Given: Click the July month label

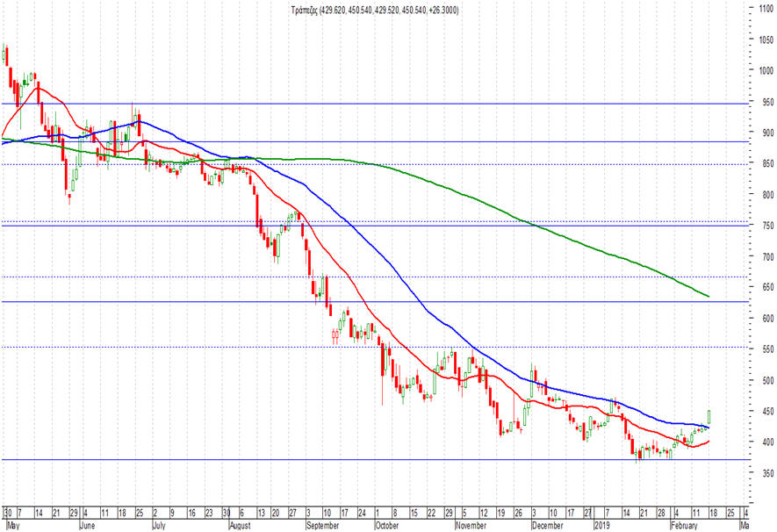Looking at the screenshot, I should click(159, 525).
